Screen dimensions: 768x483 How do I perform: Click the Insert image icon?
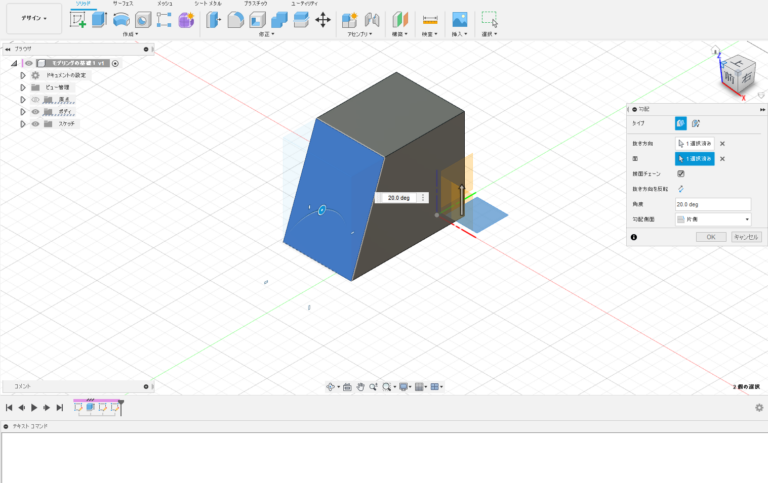click(459, 19)
